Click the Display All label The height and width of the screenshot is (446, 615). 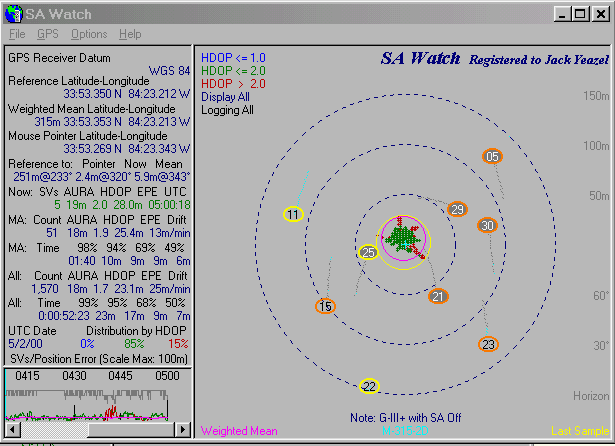coord(225,97)
